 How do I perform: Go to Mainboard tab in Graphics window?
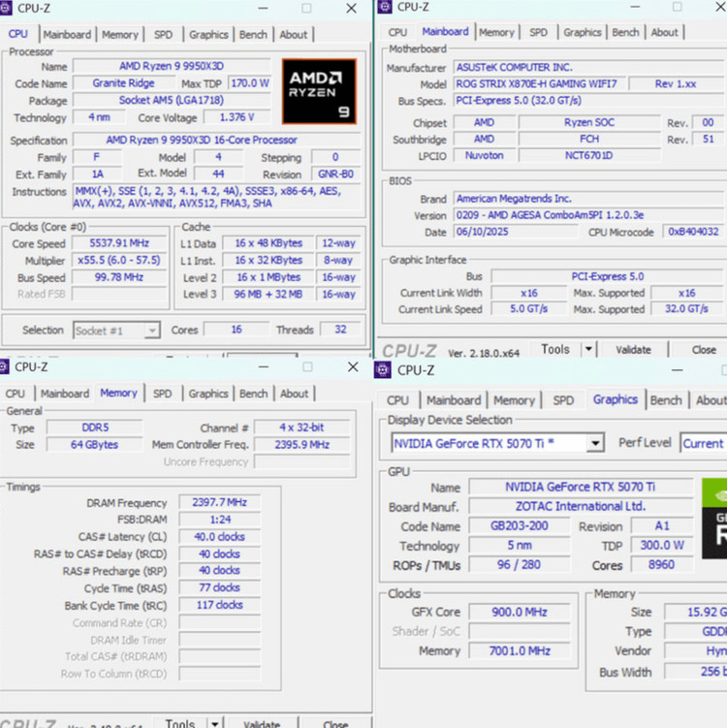click(x=454, y=400)
